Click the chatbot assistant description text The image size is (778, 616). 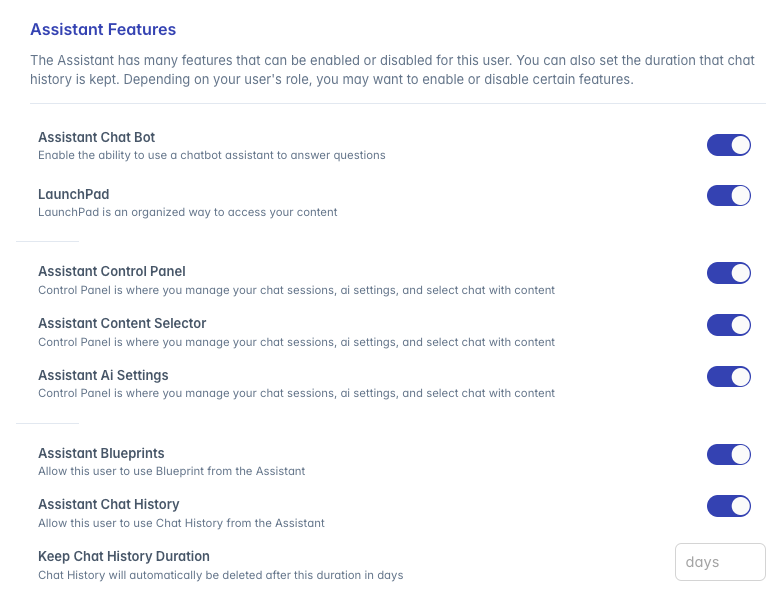click(x=212, y=155)
